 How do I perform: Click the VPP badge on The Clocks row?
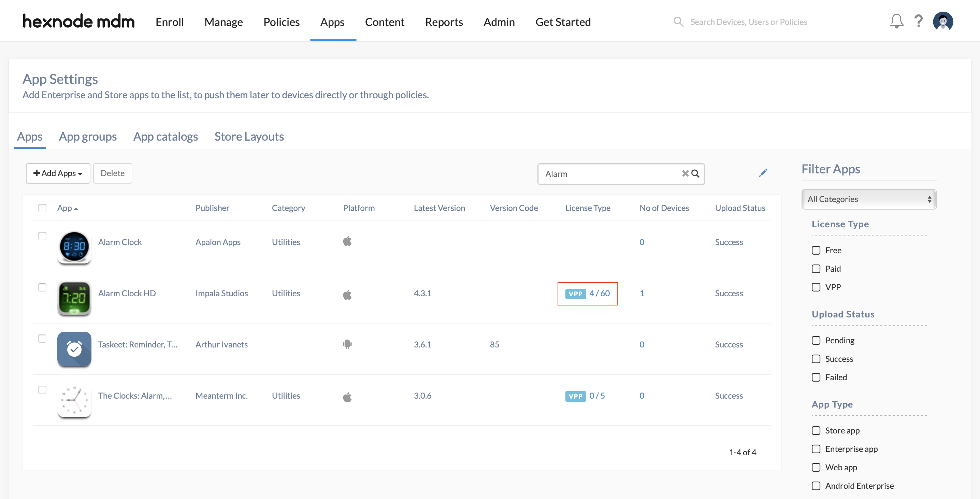pos(575,396)
